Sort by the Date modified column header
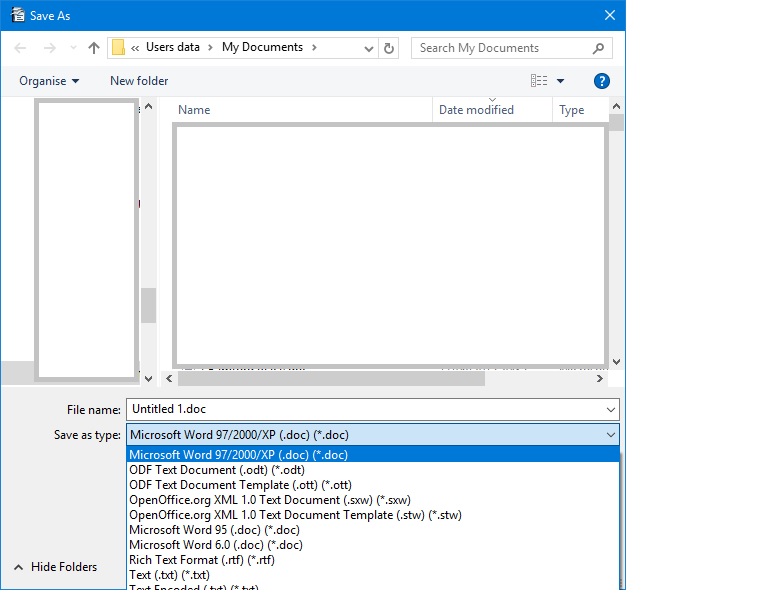This screenshot has height=614, width=768. click(476, 110)
